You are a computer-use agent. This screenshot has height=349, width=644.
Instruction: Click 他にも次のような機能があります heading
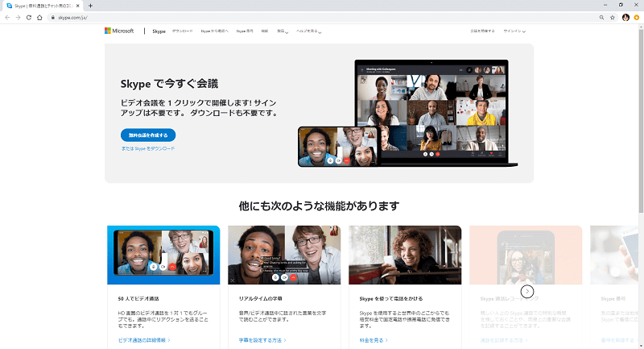(x=319, y=206)
